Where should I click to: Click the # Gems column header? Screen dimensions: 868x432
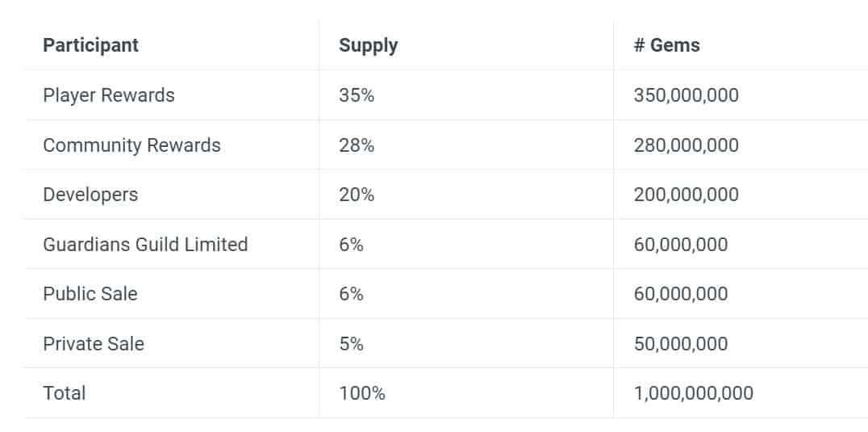point(666,45)
